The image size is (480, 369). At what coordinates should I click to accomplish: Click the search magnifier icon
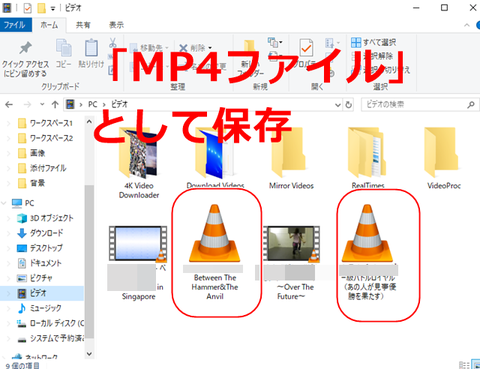click(x=471, y=105)
